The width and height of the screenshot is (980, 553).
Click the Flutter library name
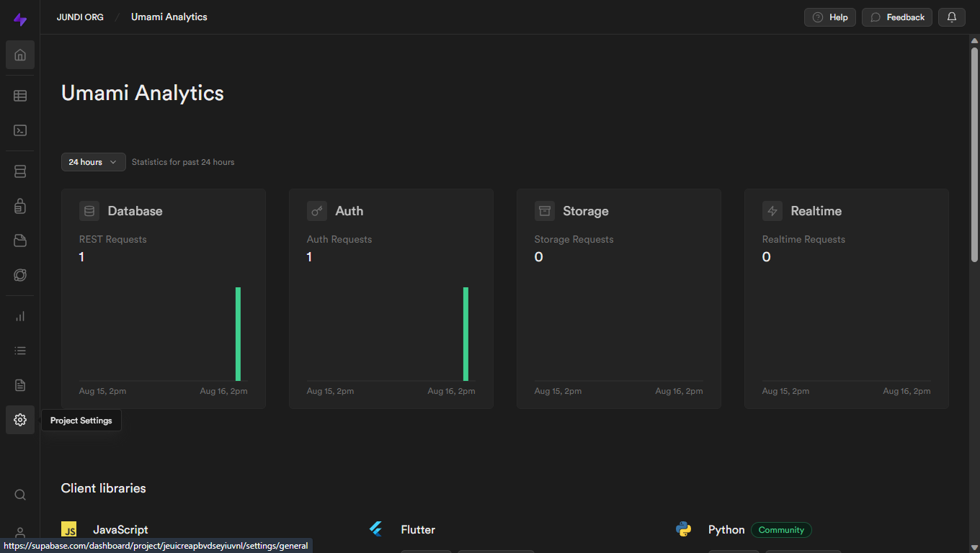click(418, 530)
